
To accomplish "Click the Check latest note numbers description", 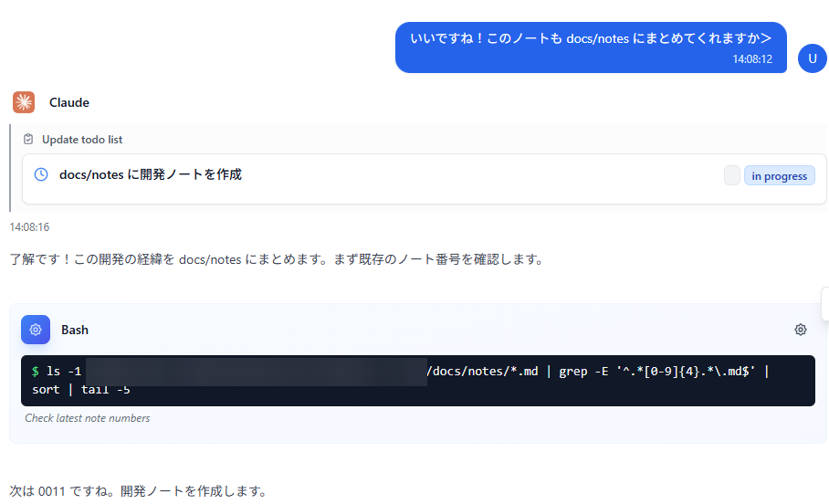I will (88, 418).
